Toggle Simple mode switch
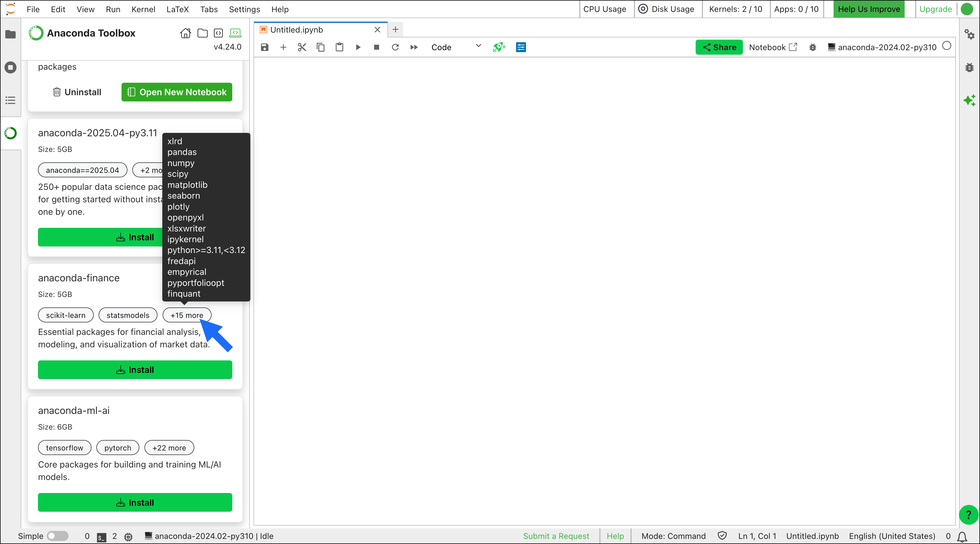 [57, 536]
